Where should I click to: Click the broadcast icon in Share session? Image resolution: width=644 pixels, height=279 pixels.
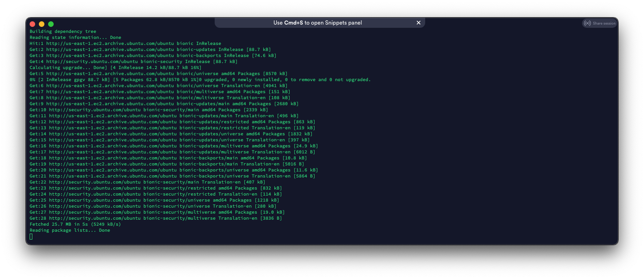(x=588, y=23)
